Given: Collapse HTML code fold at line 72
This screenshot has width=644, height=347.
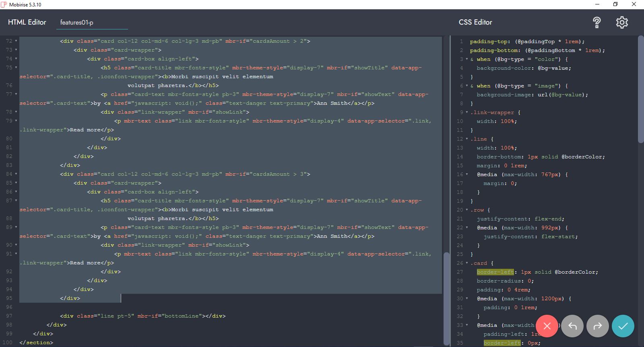Looking at the screenshot, I should pyautogui.click(x=16, y=41).
